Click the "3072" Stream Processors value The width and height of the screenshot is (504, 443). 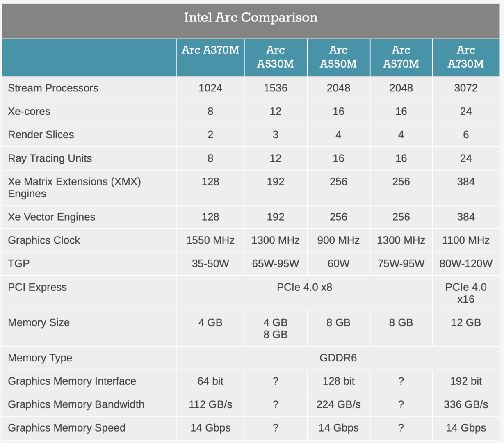coord(466,88)
